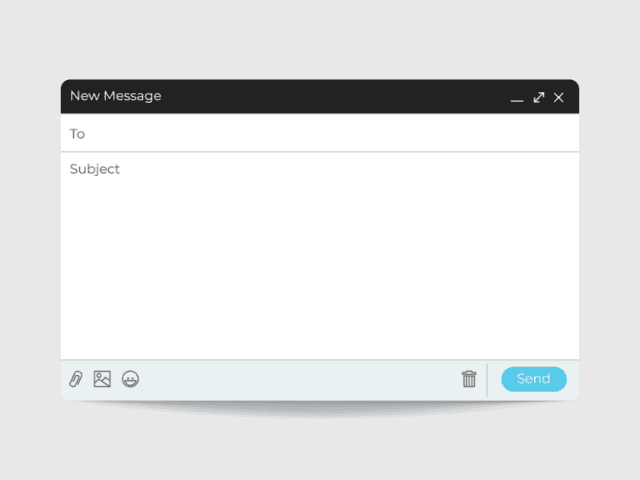
Task: Insert a picture with the image icon
Action: pos(102,379)
